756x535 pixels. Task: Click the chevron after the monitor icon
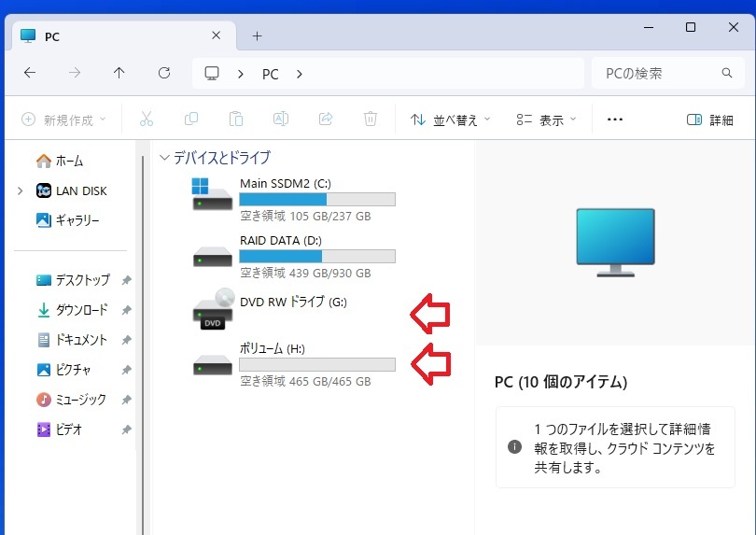[241, 74]
